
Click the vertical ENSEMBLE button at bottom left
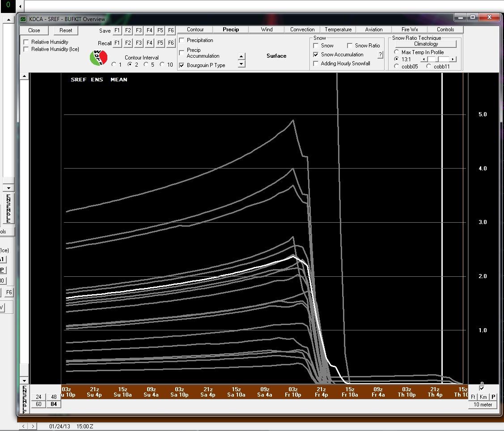(25, 399)
